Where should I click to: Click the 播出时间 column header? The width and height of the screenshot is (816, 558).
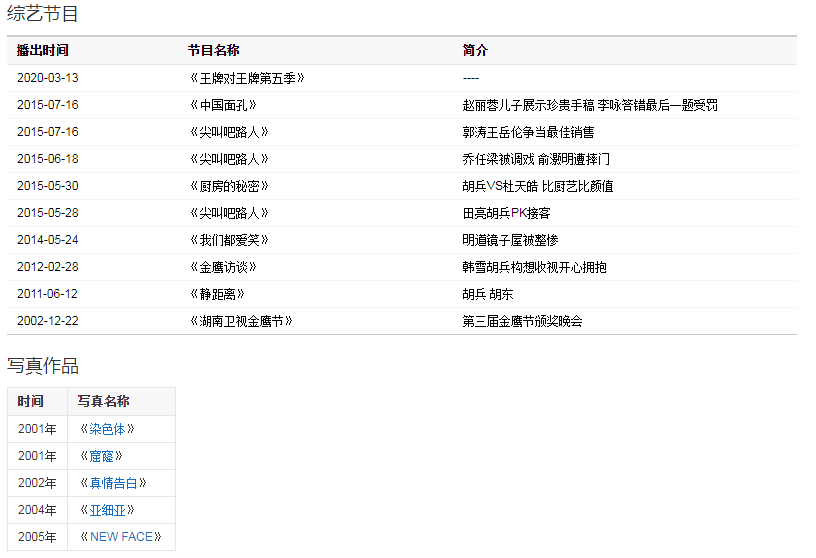pos(43,50)
